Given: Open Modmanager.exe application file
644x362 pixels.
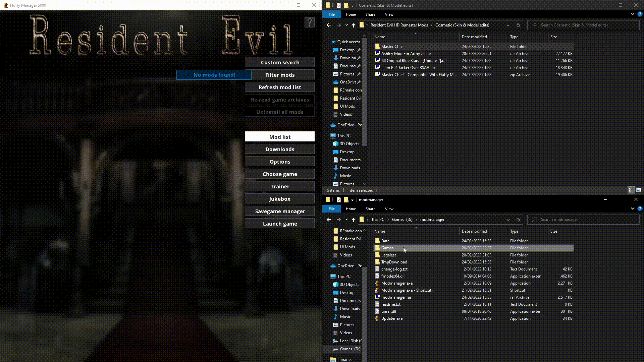Looking at the screenshot, I should (x=397, y=283).
